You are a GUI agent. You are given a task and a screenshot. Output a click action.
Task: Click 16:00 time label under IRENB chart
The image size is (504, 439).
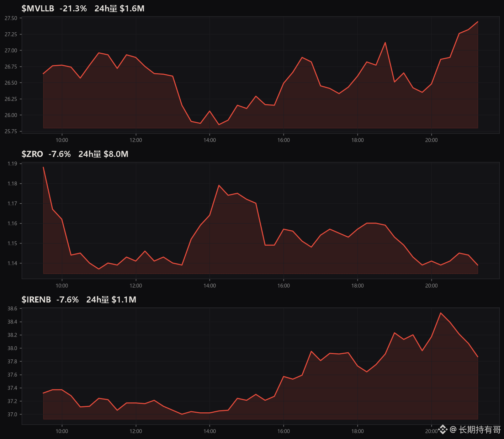tap(283, 431)
